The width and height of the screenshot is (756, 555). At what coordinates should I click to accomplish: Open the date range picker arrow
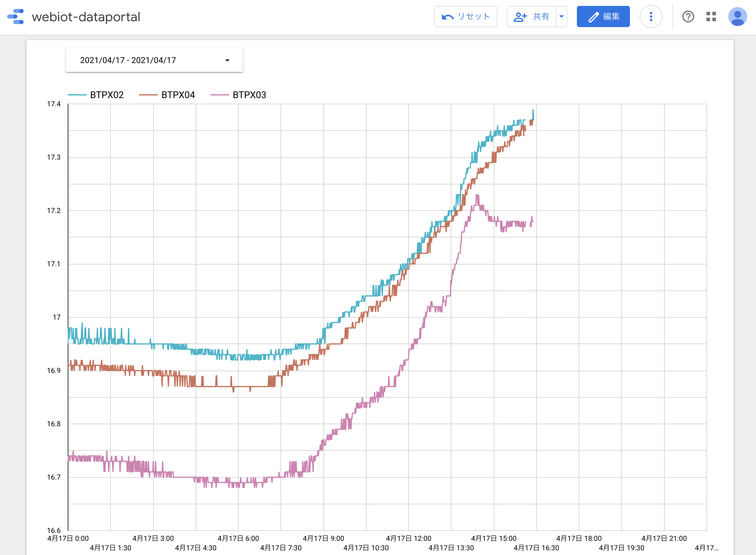(x=227, y=60)
